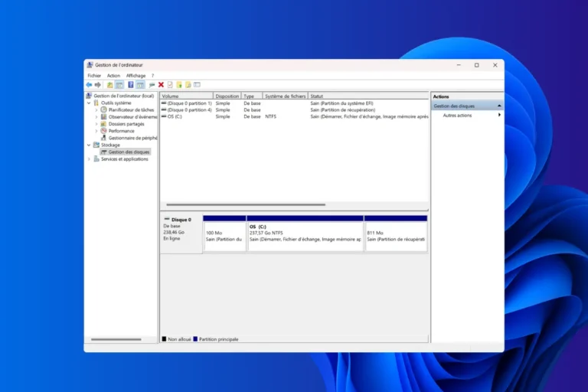Click Autres actions in Actions pane

point(457,115)
